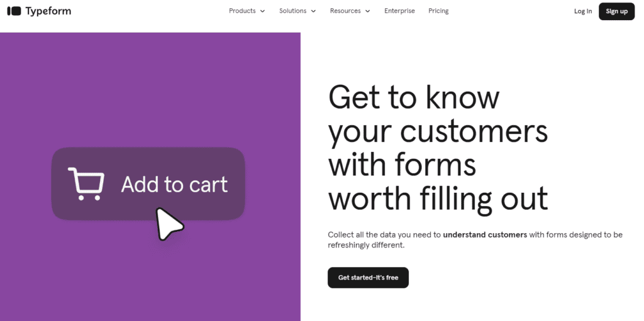Click the 'refreshingly different' description paragraph

tap(366, 245)
